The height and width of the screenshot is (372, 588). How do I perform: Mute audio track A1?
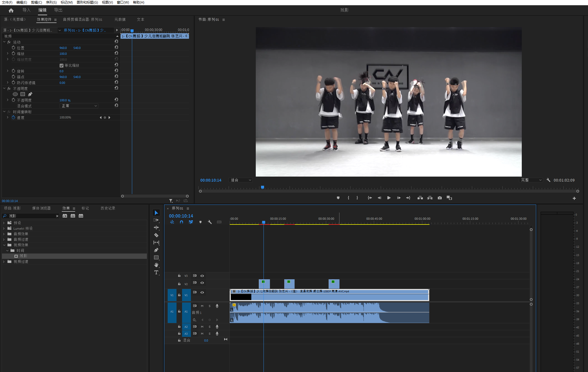(x=202, y=306)
